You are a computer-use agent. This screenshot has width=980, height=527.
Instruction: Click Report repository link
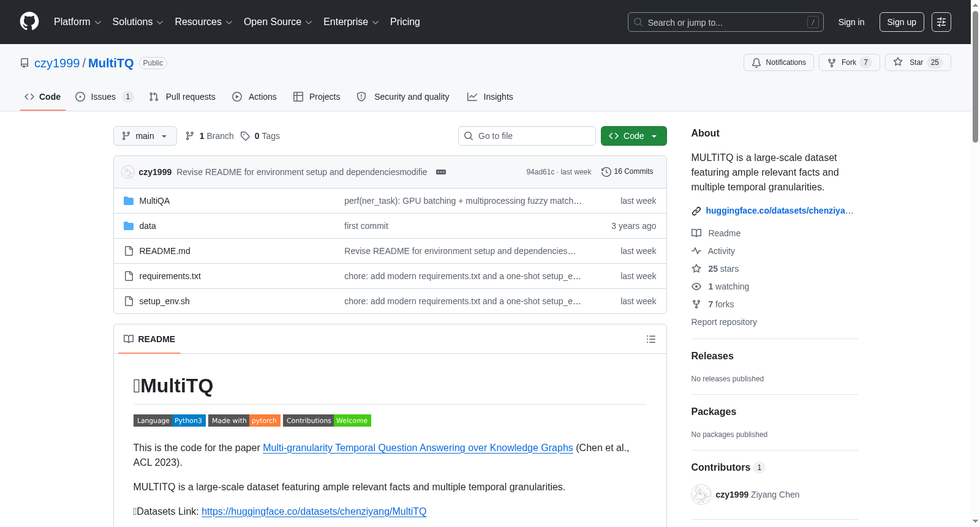[x=724, y=322]
